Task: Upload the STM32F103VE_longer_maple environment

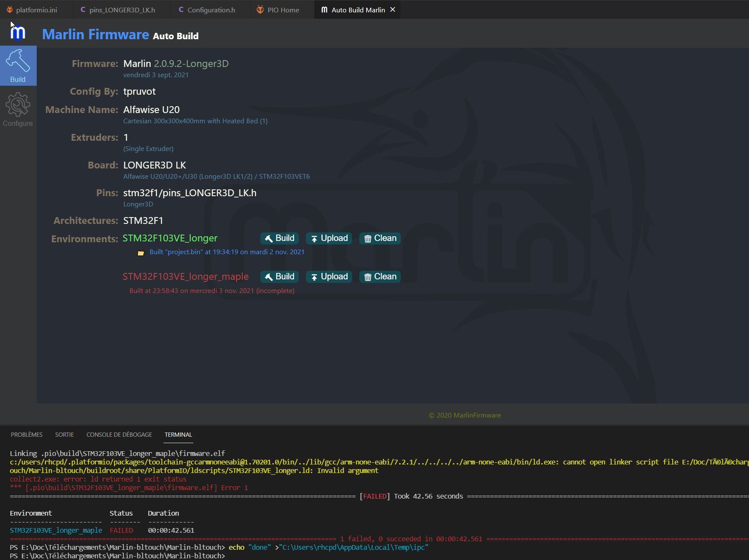Action: [329, 277]
